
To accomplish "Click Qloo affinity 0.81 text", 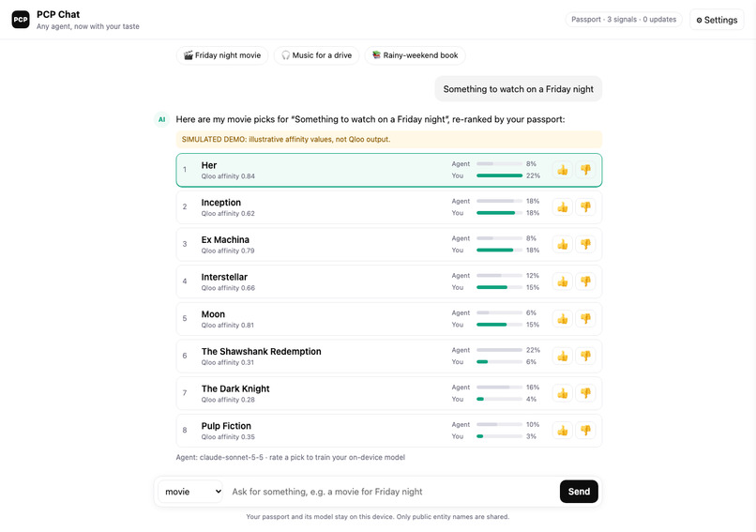I will click(x=228, y=325).
